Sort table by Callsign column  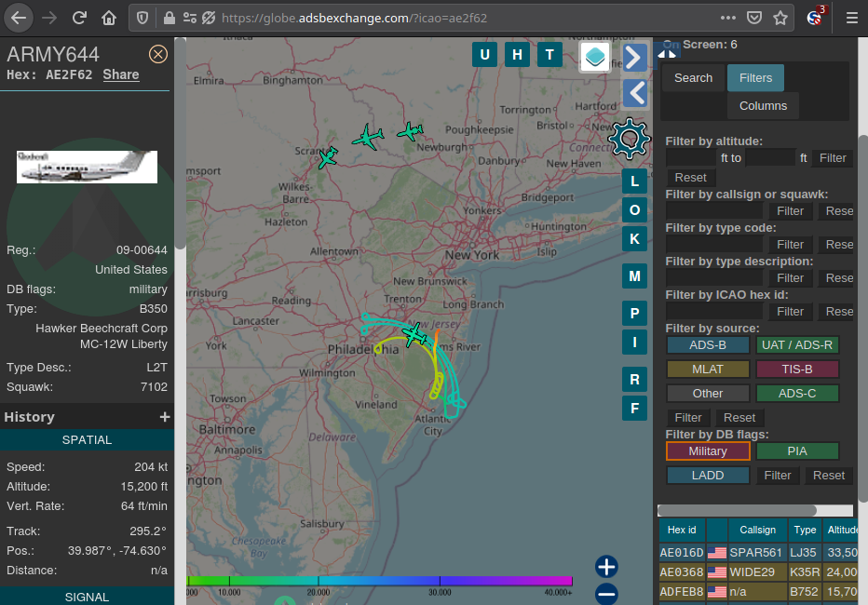(x=758, y=530)
